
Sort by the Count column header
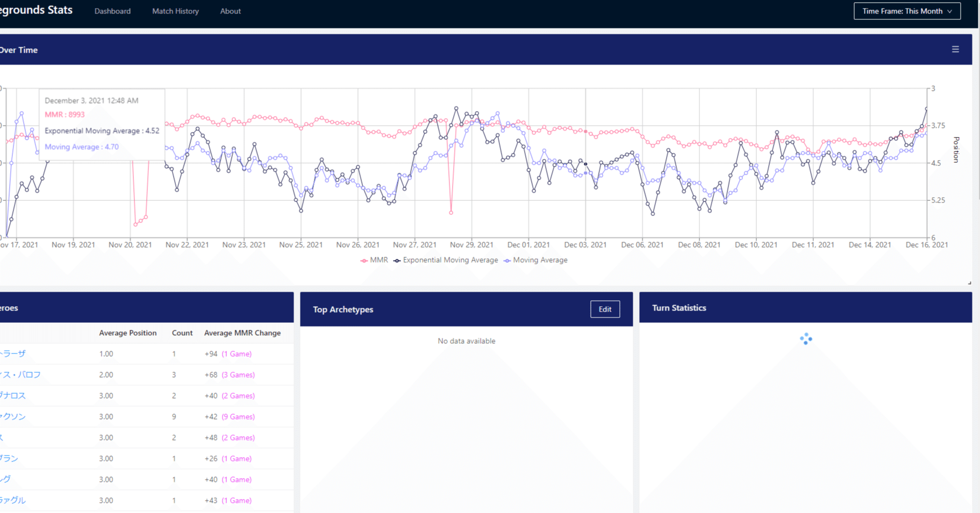tap(182, 333)
